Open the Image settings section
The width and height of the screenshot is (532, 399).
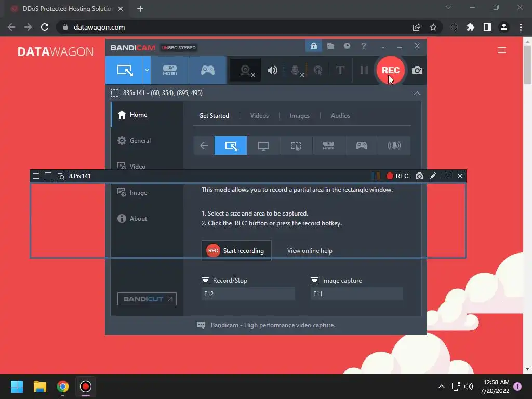click(147, 192)
